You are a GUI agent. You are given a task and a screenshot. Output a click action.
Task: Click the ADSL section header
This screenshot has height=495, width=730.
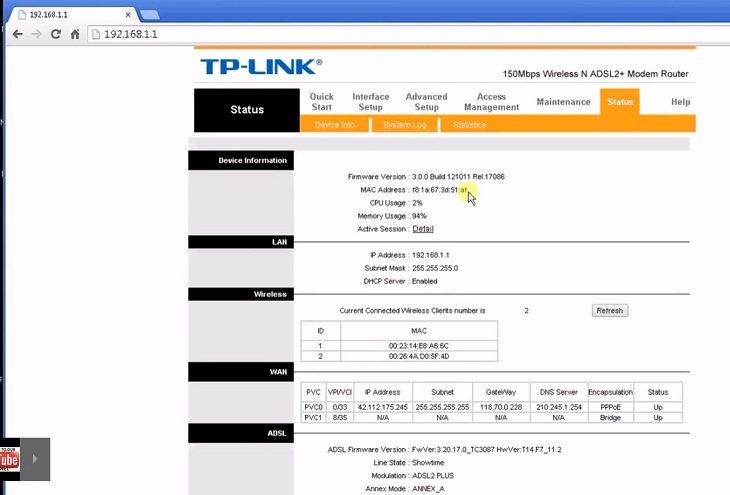[241, 433]
